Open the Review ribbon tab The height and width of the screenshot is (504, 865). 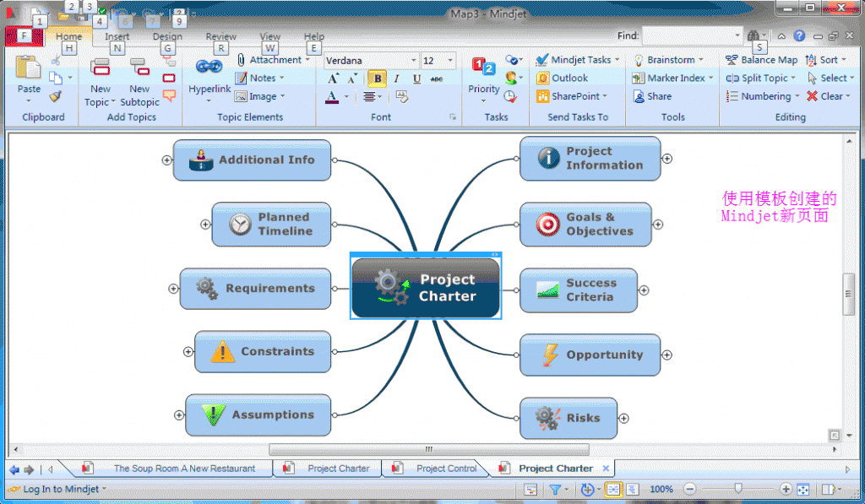tap(220, 36)
